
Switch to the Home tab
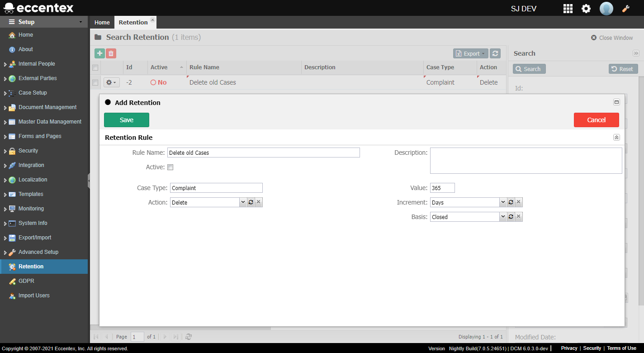click(x=102, y=22)
